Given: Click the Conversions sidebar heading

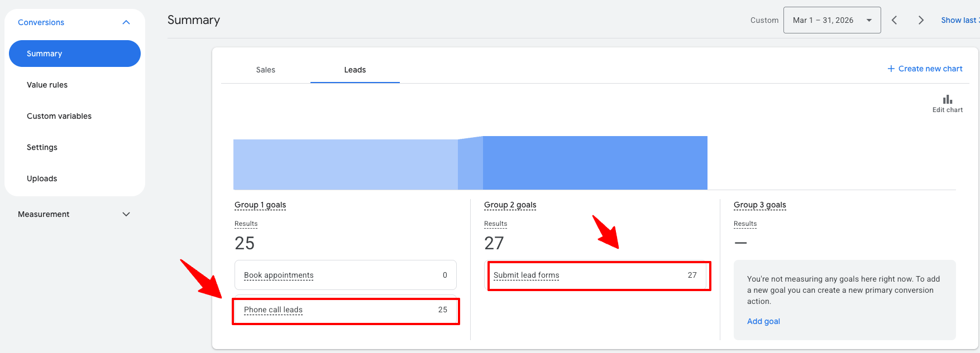Looking at the screenshot, I should pos(41,22).
